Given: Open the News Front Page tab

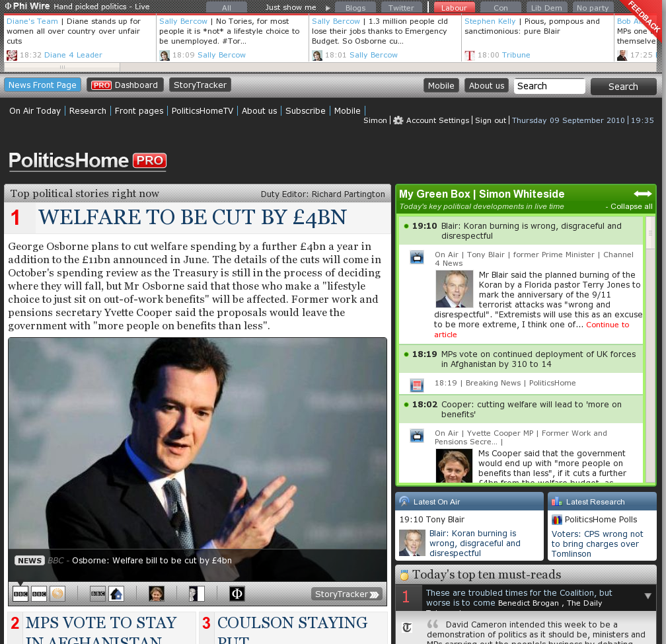Looking at the screenshot, I should tap(42, 85).
